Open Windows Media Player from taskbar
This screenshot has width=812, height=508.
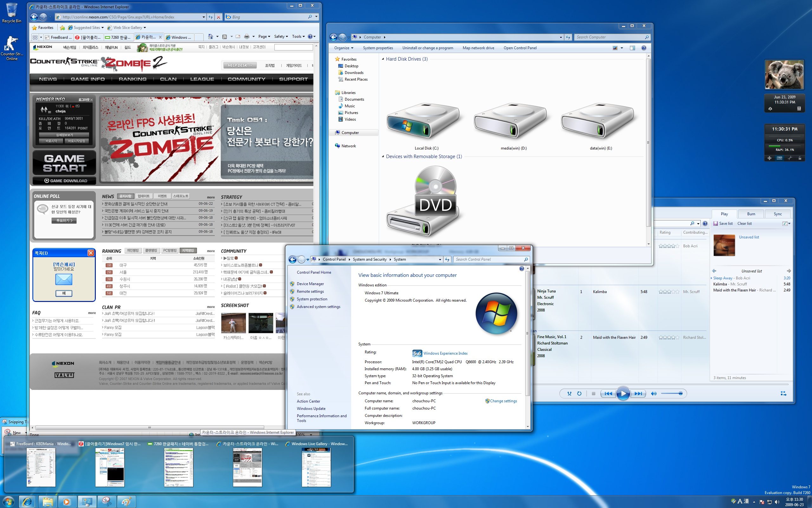point(67,502)
